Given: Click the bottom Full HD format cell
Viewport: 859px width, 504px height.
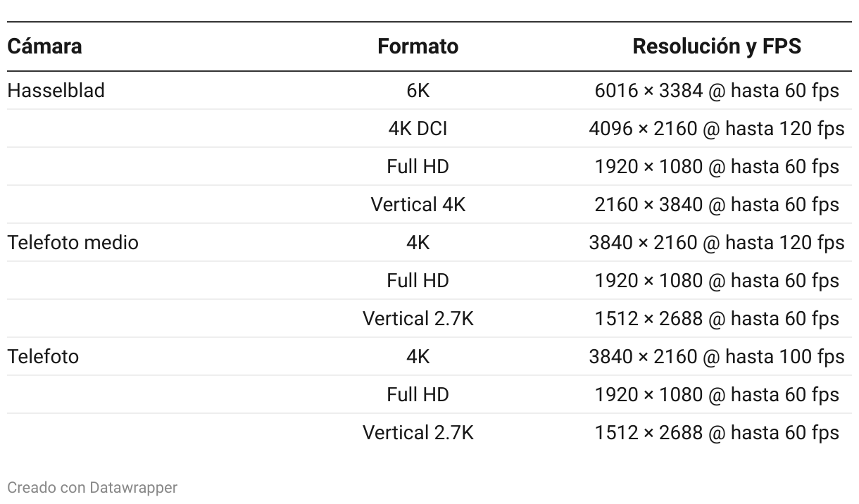Looking at the screenshot, I should click(418, 395).
